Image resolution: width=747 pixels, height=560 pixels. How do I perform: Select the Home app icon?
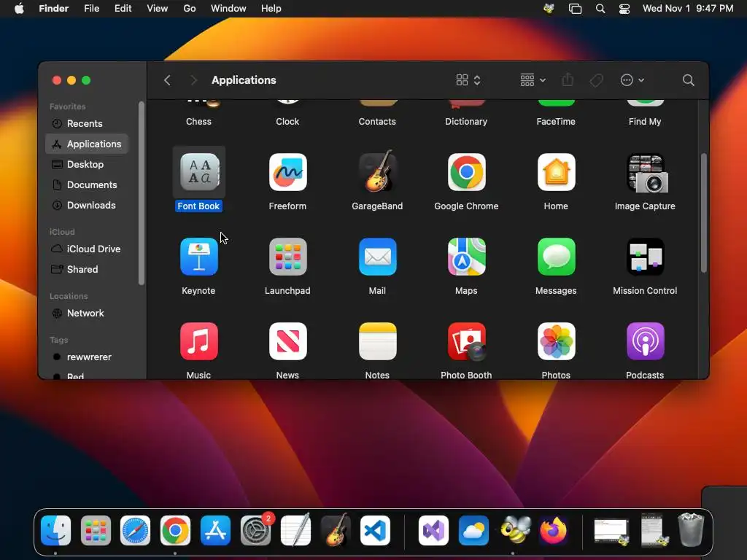click(556, 172)
